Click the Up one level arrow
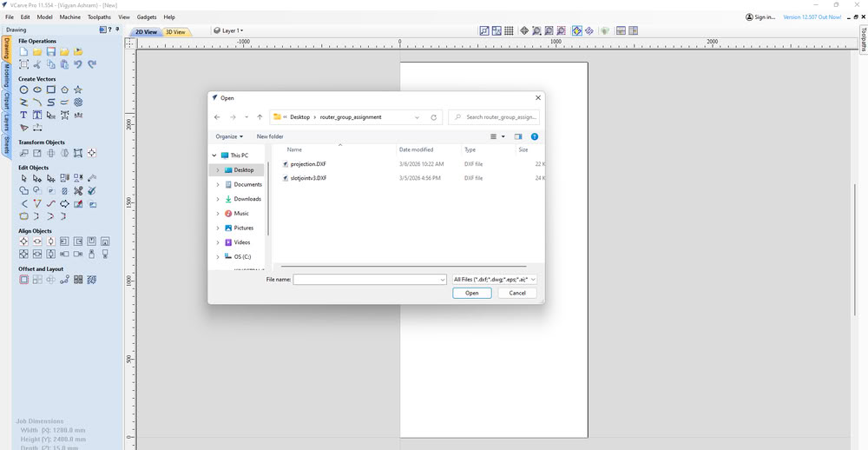Screen dimensions: 868x450 pos(260,117)
